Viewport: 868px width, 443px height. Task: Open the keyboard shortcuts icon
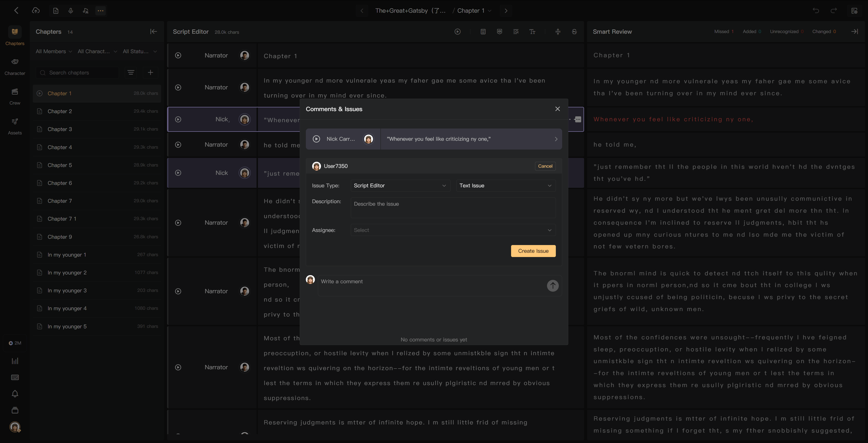pos(15,377)
